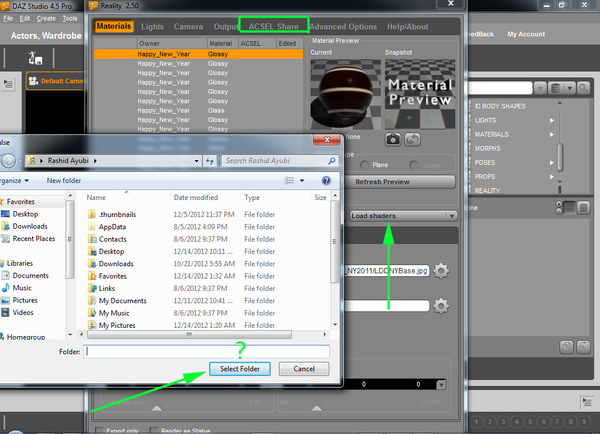Screen dimensions: 600x434
Task: Click the DAZ Studio figure tool icon
Action: coord(35,58)
